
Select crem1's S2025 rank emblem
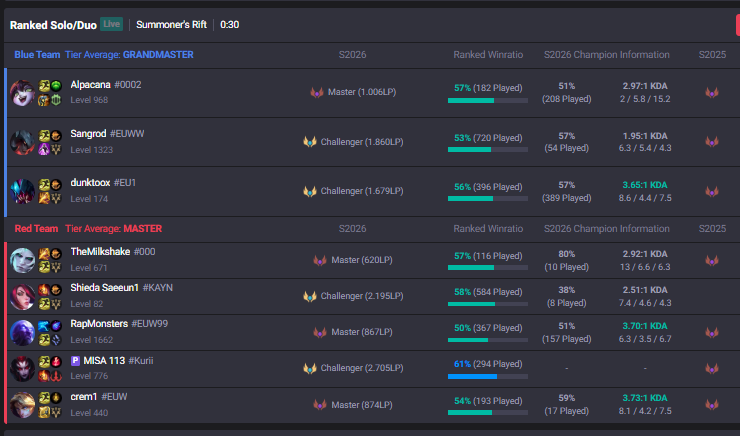tap(712, 405)
